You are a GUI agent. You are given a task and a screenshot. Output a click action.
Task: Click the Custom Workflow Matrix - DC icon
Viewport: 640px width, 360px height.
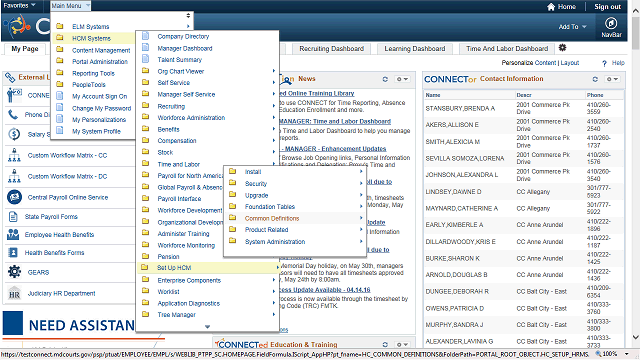click(14, 176)
